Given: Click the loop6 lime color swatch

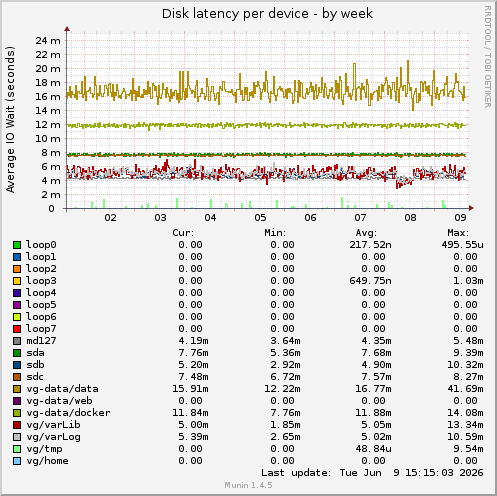Looking at the screenshot, I should click(17, 317).
